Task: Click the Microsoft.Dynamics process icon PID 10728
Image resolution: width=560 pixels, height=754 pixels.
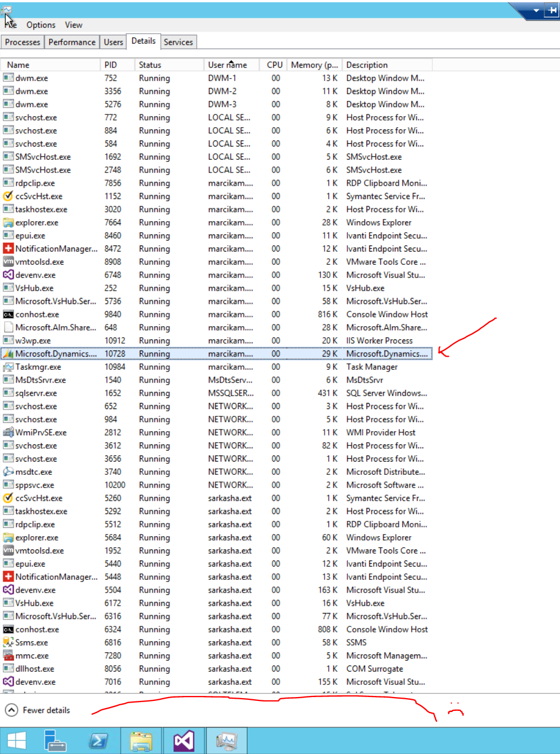Action: [x=8, y=354]
